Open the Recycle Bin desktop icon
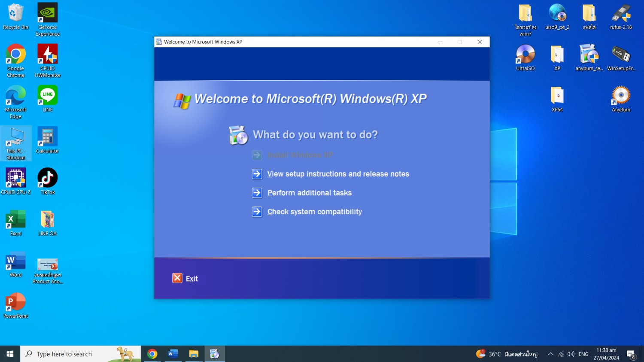 (x=16, y=17)
